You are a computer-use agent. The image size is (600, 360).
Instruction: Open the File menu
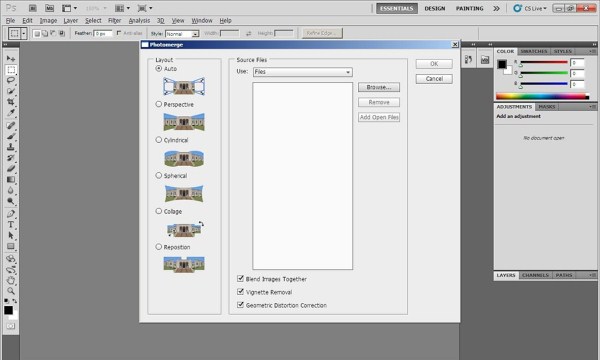click(10, 20)
